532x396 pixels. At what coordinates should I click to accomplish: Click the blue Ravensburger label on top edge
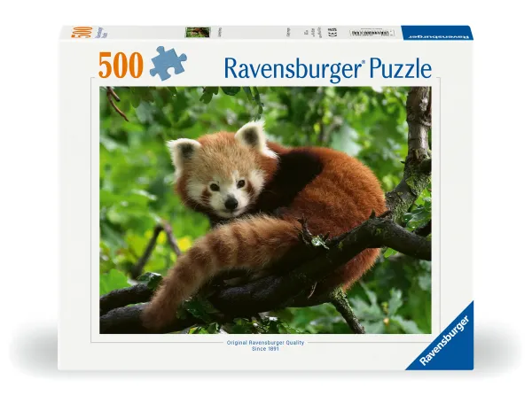click(435, 32)
